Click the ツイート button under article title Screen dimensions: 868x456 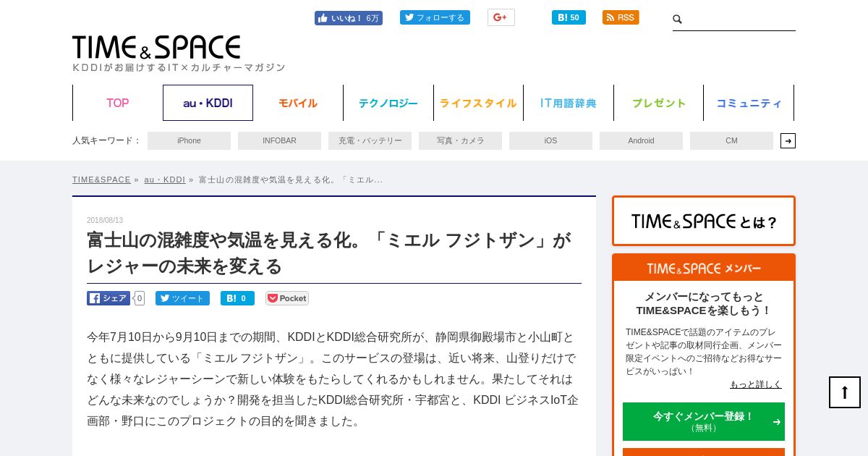[182, 298]
